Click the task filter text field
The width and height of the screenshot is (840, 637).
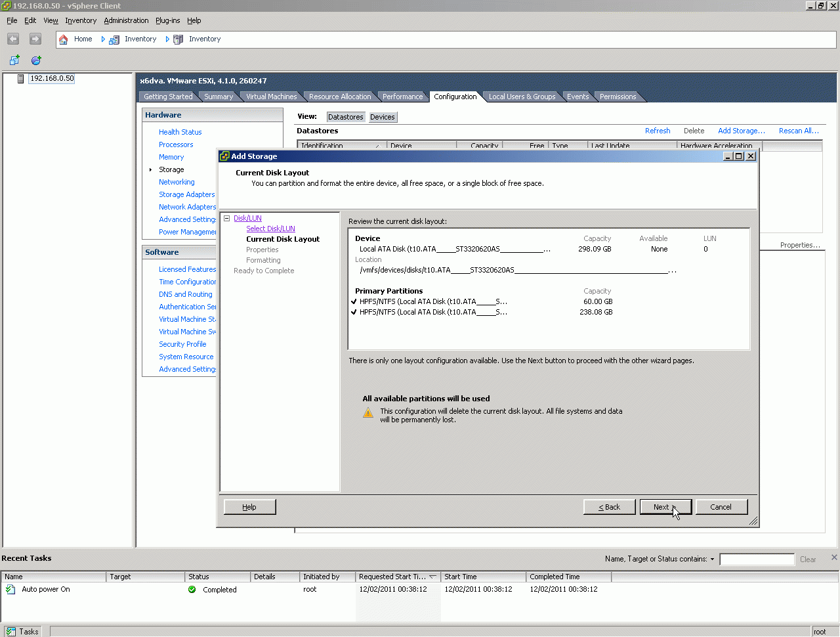[757, 560]
